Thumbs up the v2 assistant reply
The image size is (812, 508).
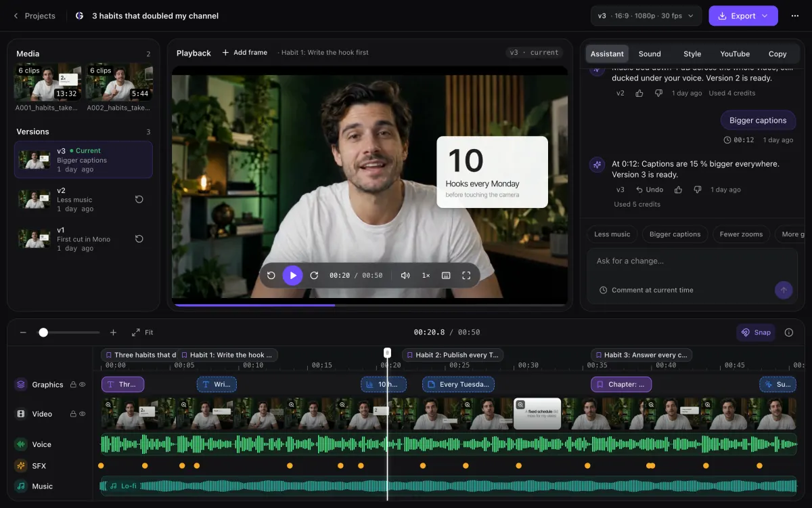tap(639, 93)
